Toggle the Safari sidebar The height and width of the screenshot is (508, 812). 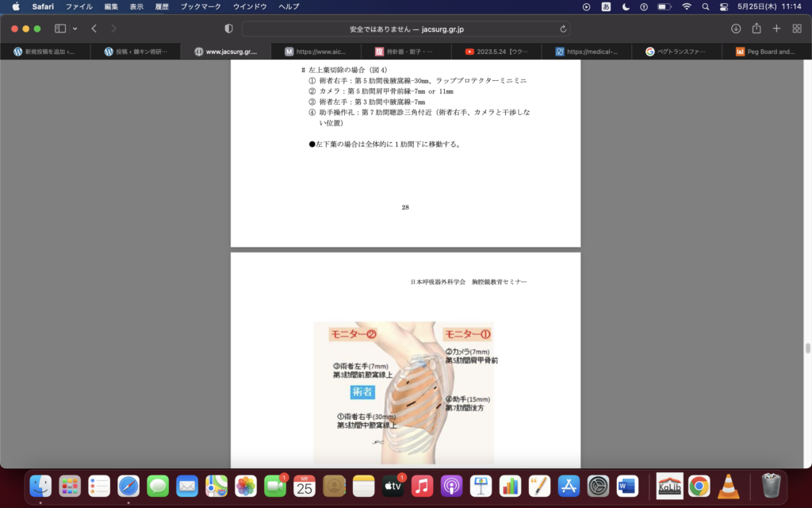60,29
